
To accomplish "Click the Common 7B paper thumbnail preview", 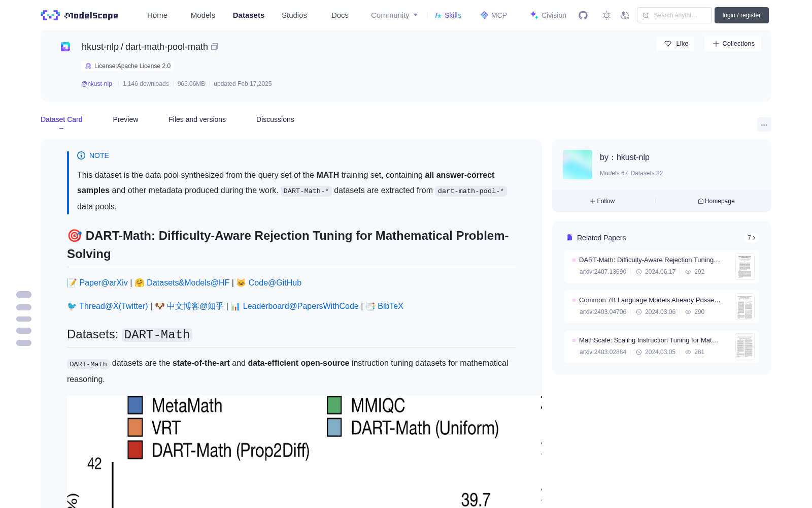I will [745, 306].
